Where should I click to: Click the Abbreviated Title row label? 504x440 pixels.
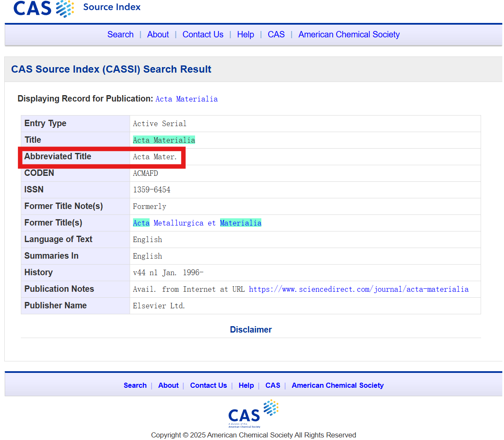click(58, 156)
